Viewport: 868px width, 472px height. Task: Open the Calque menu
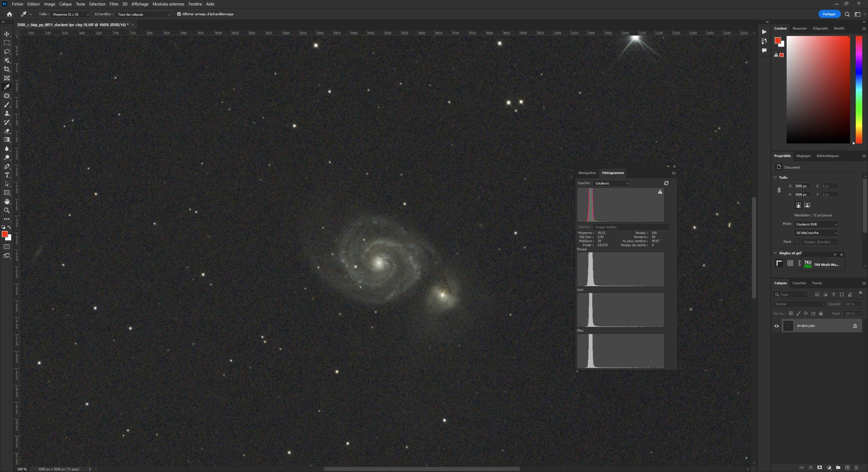coord(65,4)
